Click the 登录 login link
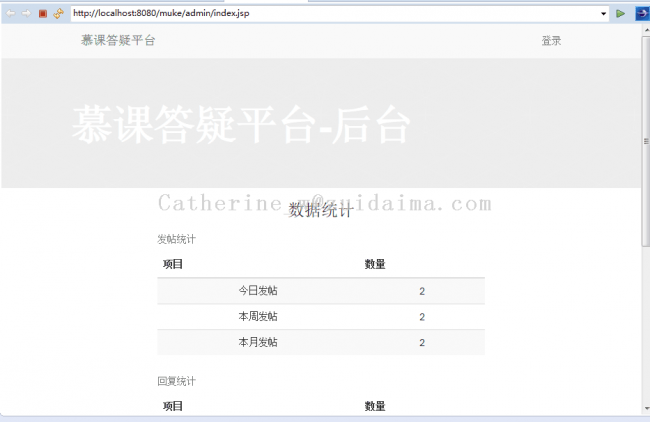The width and height of the screenshot is (650, 422). pos(551,41)
